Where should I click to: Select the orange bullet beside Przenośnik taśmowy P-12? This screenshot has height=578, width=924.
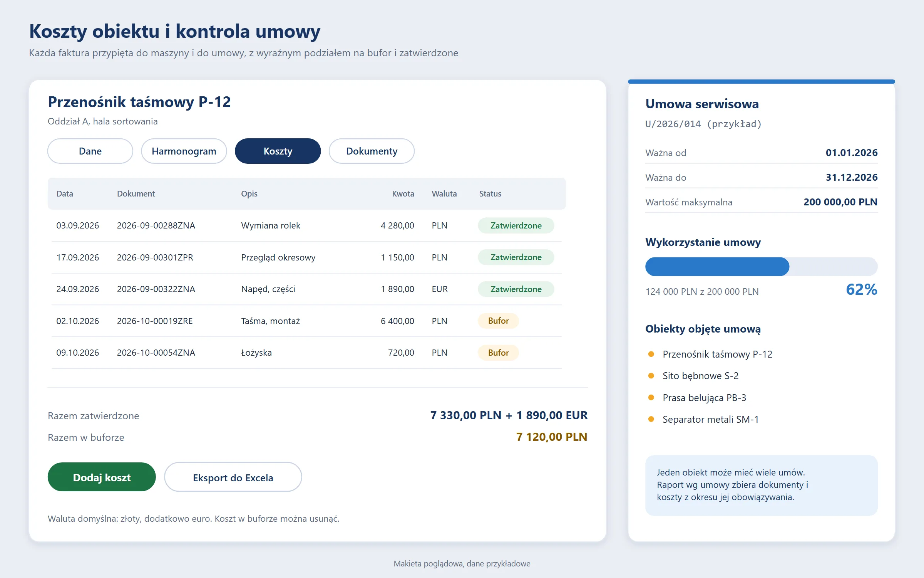tap(651, 354)
